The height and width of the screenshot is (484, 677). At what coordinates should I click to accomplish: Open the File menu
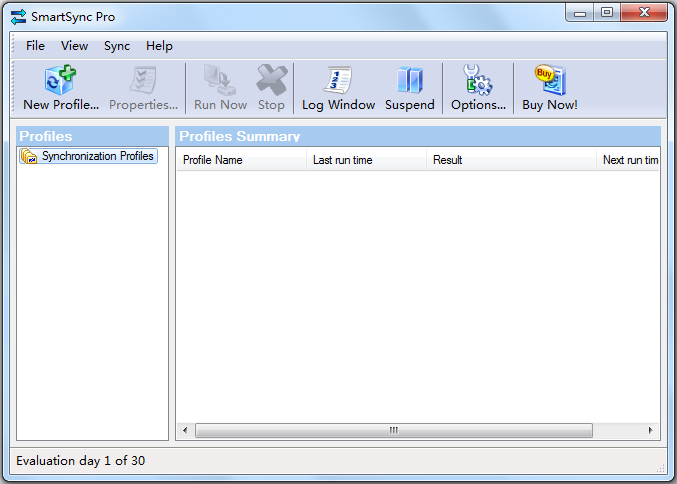tap(35, 46)
